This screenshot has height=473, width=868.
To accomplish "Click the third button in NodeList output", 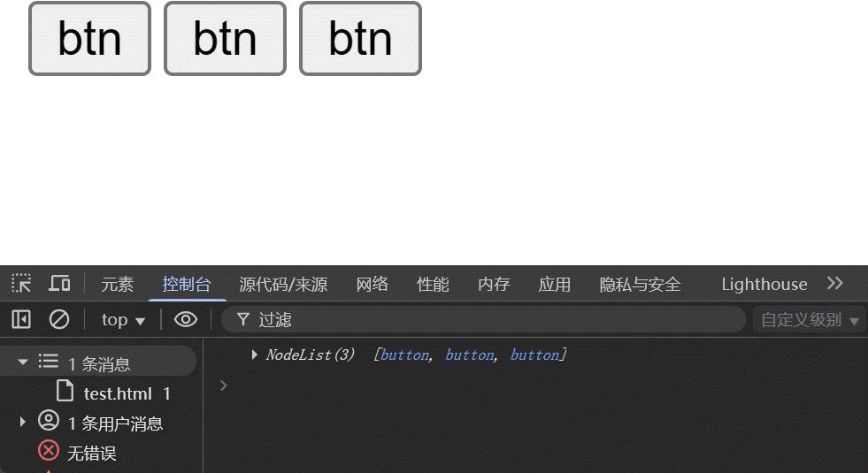I will 534,355.
